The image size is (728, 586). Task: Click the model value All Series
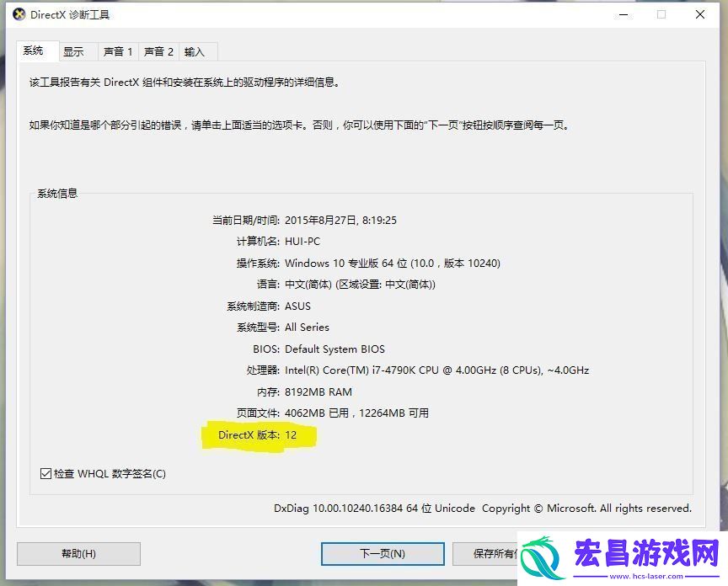pos(307,328)
